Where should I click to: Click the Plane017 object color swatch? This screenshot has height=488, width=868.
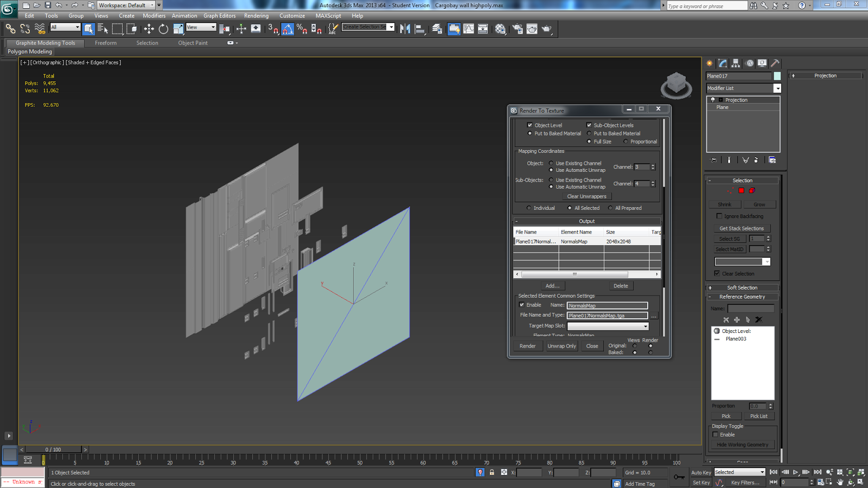click(777, 76)
